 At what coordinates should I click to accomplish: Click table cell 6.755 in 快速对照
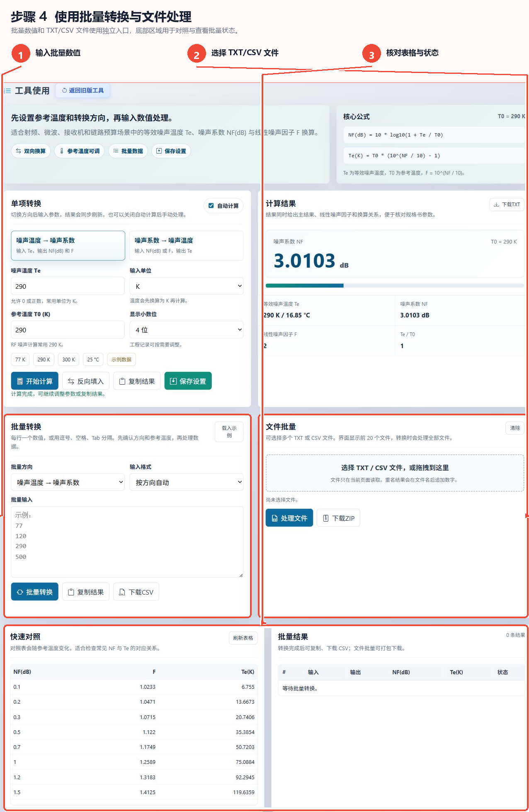[x=248, y=687]
